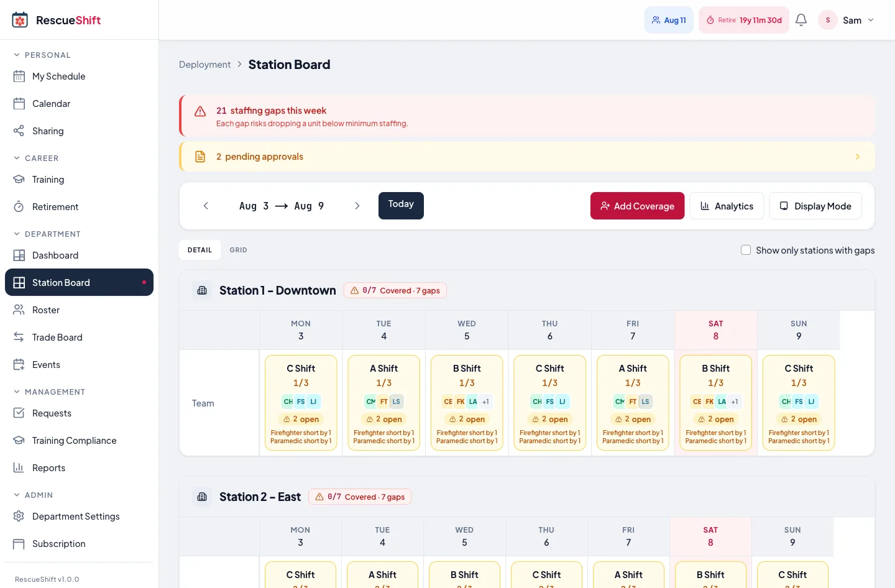Click the Reports bar chart icon
The height and width of the screenshot is (588, 895).
[19, 468]
